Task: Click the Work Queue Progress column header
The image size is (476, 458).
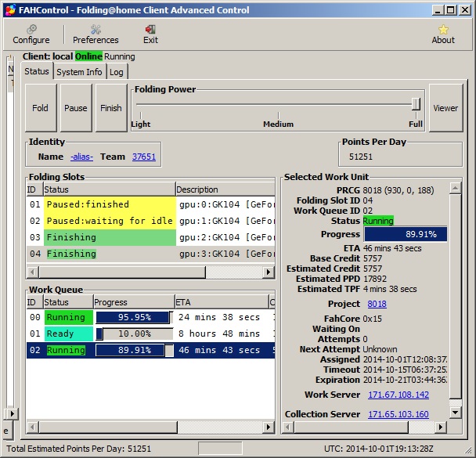Action: tap(134, 302)
